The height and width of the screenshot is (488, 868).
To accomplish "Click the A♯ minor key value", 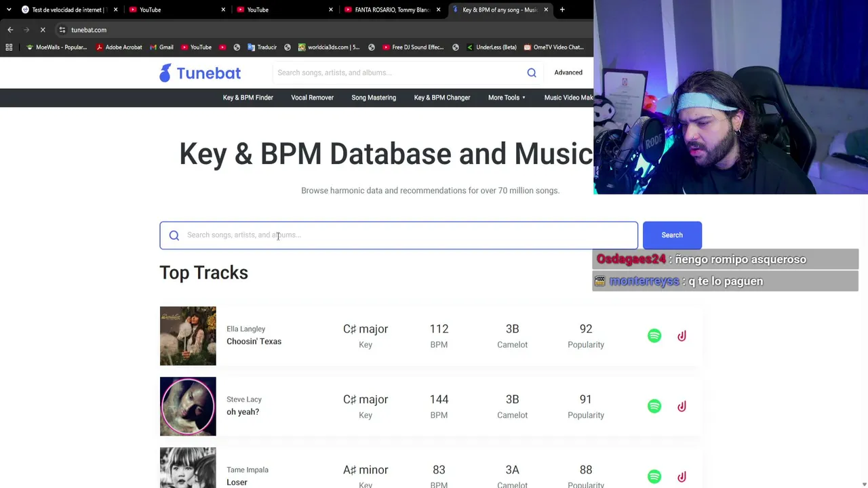I will 366,470.
